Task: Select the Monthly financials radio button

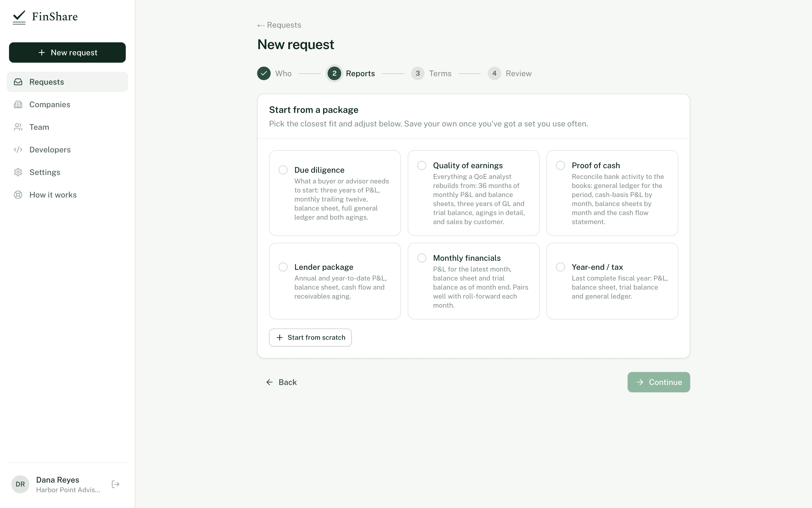Action: pyautogui.click(x=422, y=258)
